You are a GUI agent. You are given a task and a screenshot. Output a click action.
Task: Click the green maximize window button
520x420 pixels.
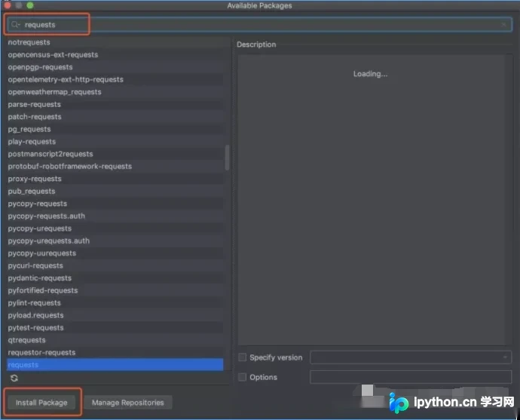pyautogui.click(x=30, y=5)
